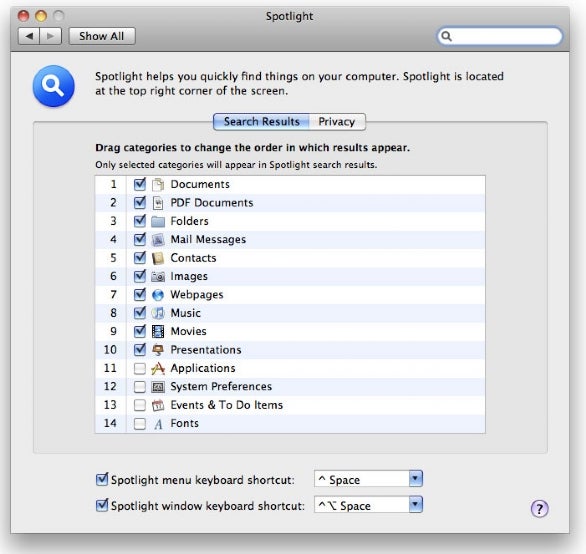
Task: Enable the System Preferences checkbox
Action: click(140, 387)
